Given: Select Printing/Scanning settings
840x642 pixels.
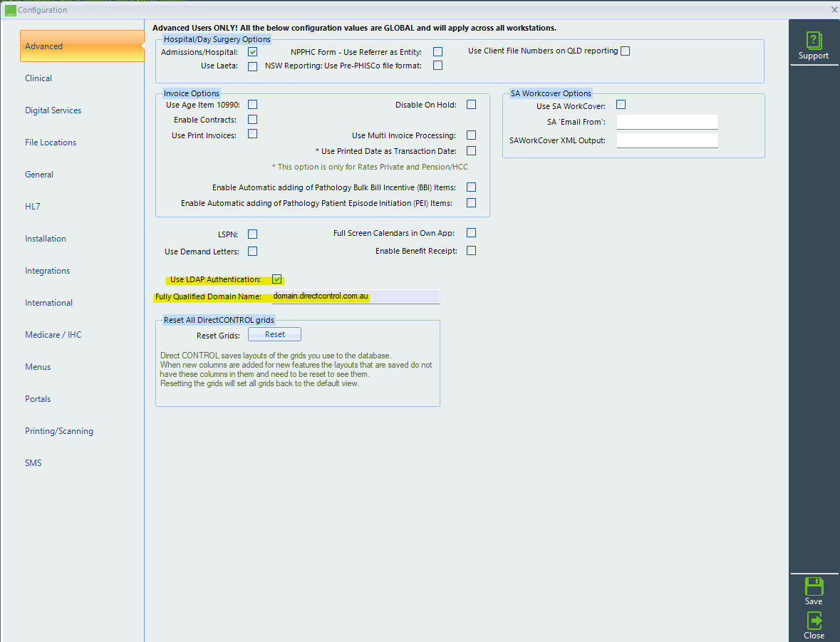Looking at the screenshot, I should pyautogui.click(x=59, y=431).
